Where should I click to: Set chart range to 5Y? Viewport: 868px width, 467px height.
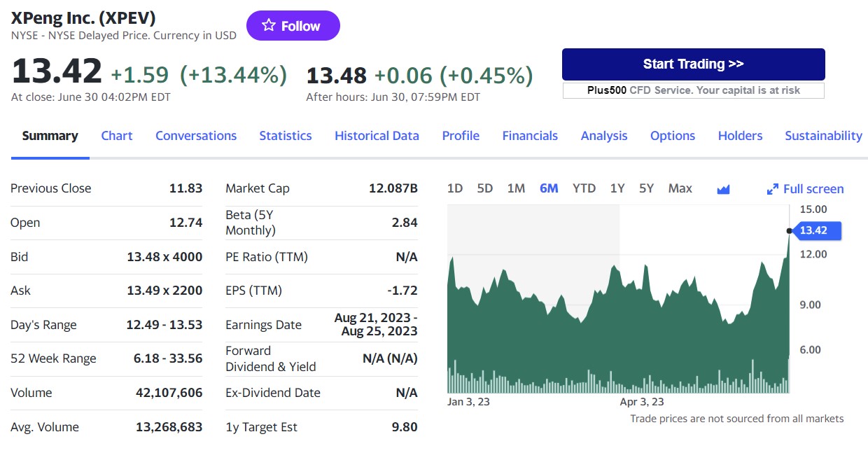[x=646, y=188]
